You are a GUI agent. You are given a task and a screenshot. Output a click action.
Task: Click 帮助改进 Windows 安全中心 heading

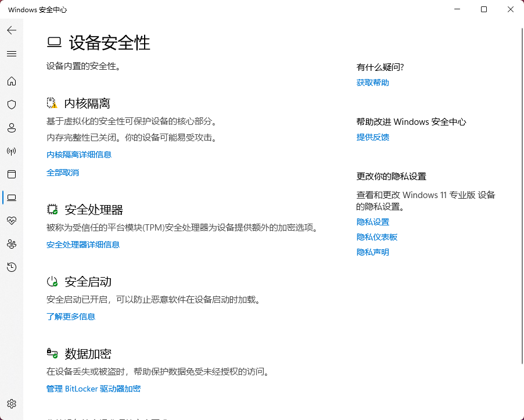click(x=411, y=121)
